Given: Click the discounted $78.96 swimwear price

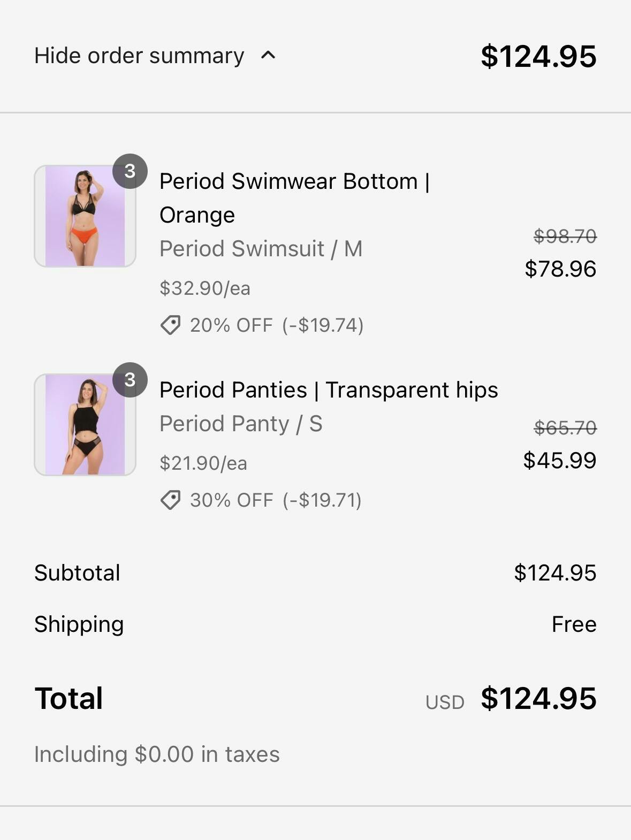Looking at the screenshot, I should coord(560,269).
